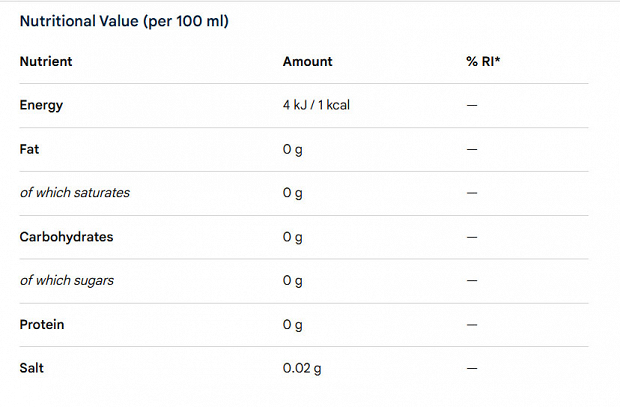The image size is (620, 407).
Task: Click the 'of which sugars' label
Action: (67, 280)
